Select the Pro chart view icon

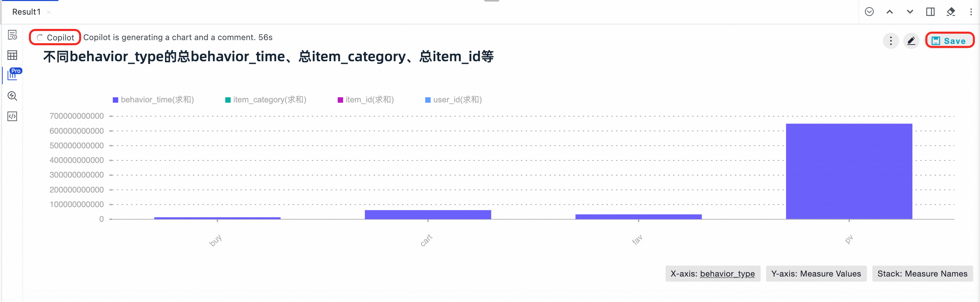(x=13, y=74)
